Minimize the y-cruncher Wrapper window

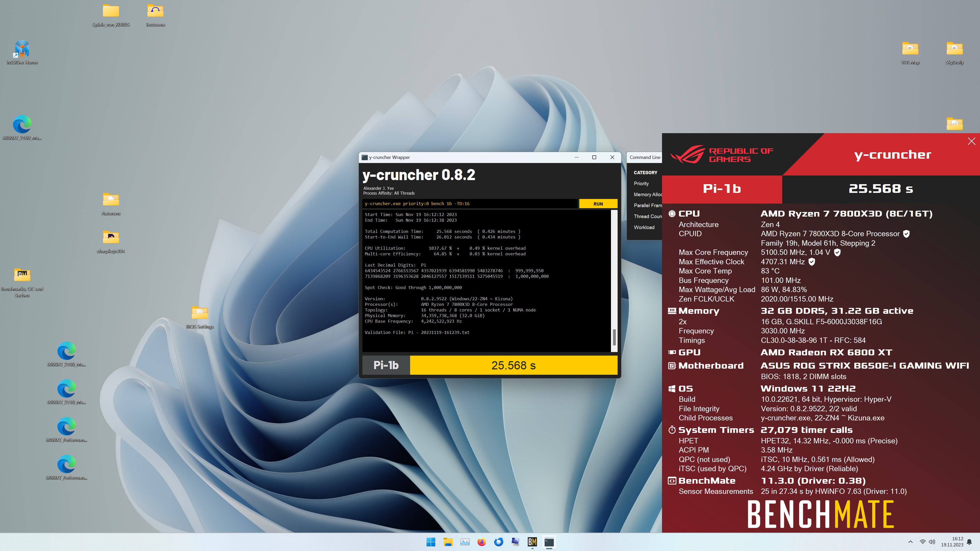pyautogui.click(x=576, y=157)
